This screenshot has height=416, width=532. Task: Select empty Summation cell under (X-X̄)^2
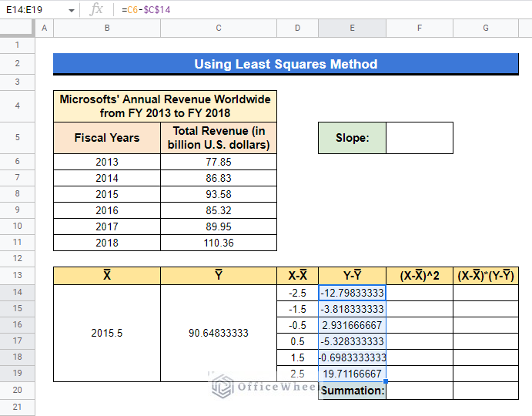[x=420, y=391]
